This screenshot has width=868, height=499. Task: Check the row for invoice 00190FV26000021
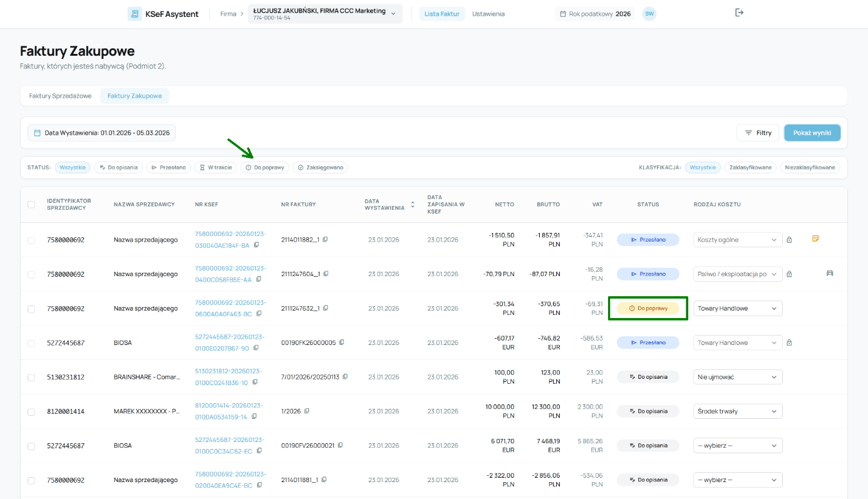tap(31, 446)
